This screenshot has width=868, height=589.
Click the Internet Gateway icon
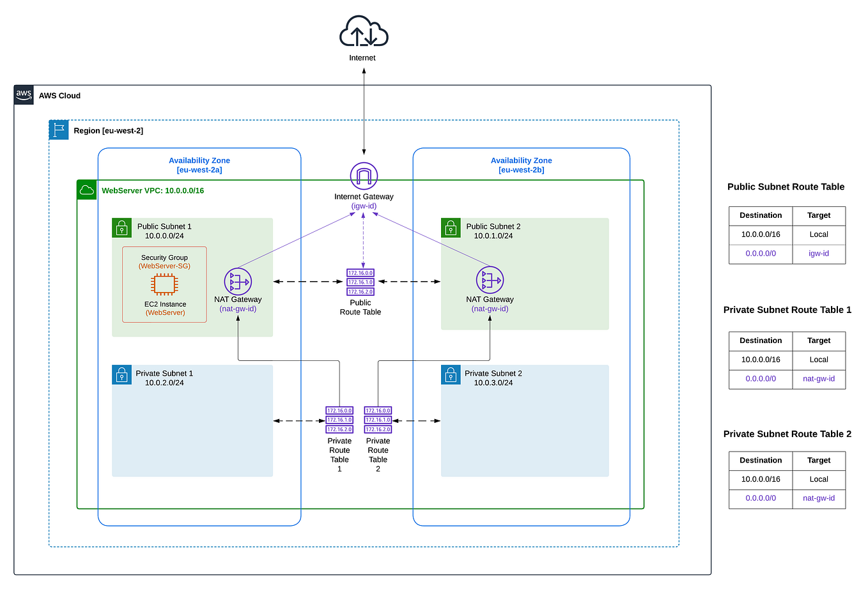(362, 176)
